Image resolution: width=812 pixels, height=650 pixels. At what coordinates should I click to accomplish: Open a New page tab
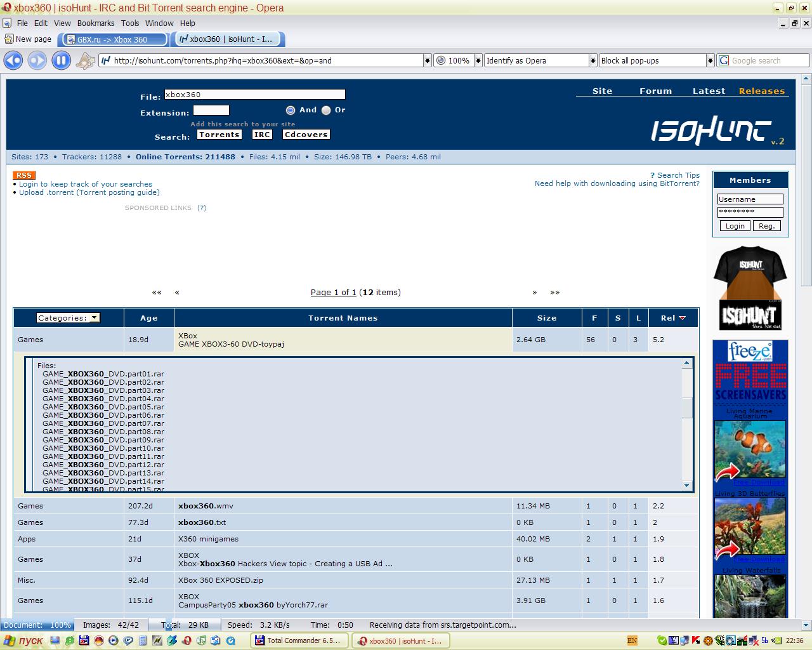[x=28, y=39]
